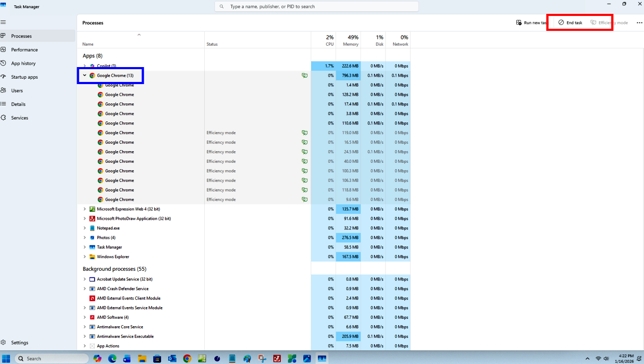
Task: Click the Run new task button
Action: click(531, 23)
